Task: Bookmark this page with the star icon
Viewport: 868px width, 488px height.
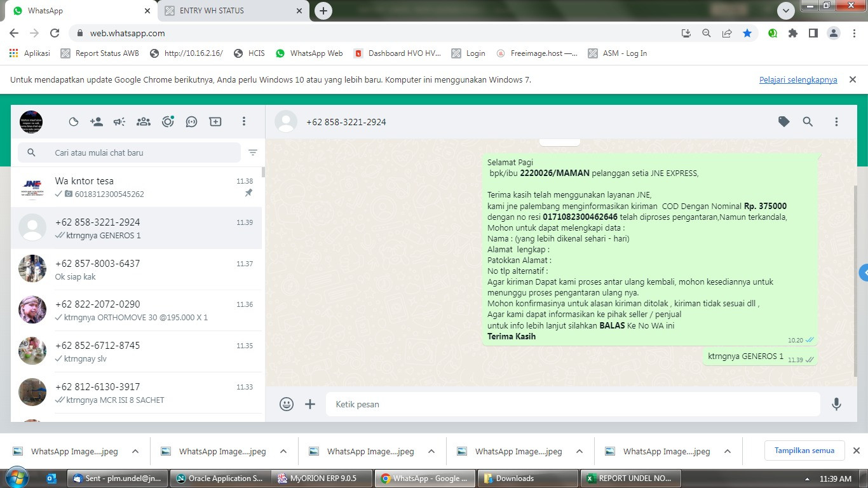Action: (747, 33)
